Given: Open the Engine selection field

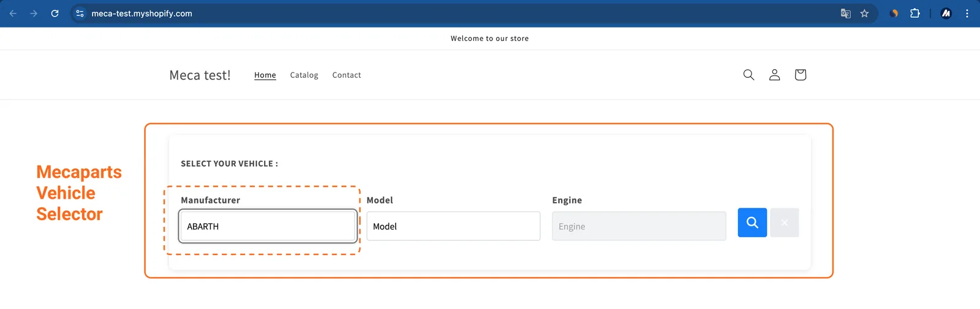Looking at the screenshot, I should tap(639, 226).
